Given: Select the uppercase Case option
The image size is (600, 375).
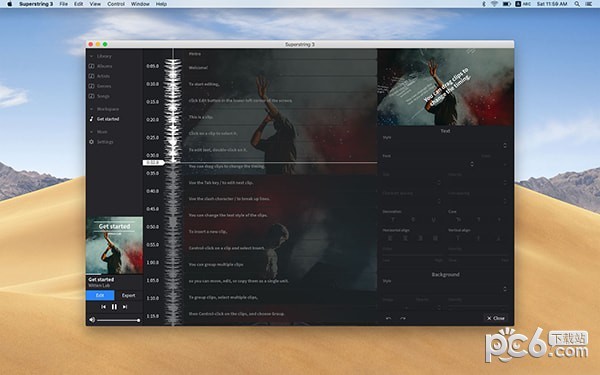Looking at the screenshot, I should click(x=478, y=220).
